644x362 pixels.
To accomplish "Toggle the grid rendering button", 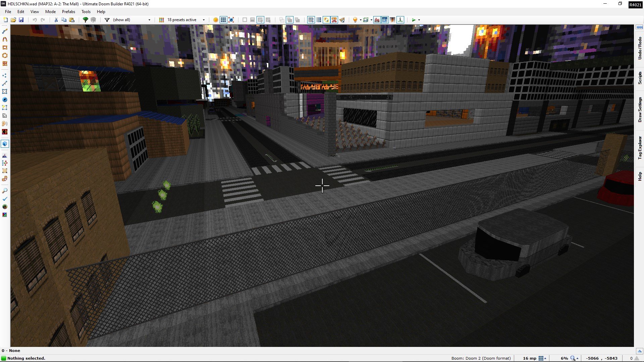I will point(223,20).
